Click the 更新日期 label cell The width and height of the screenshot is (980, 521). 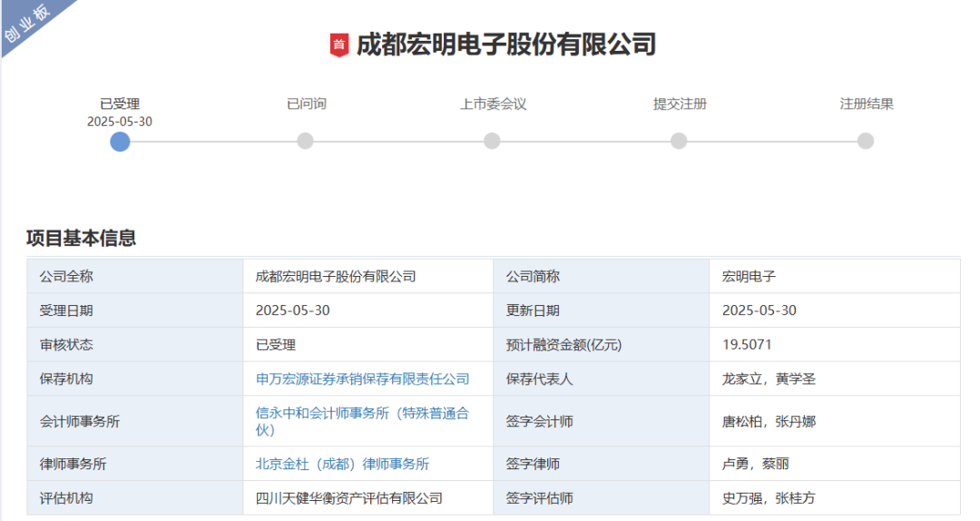602,310
